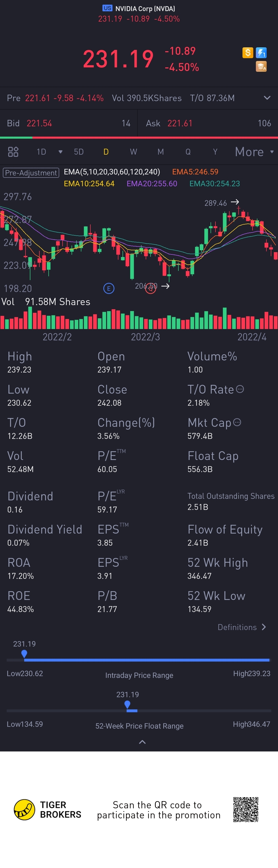This screenshot has height=868, width=278.
Task: Tap the red circular event marker on chart
Action: [x=151, y=288]
